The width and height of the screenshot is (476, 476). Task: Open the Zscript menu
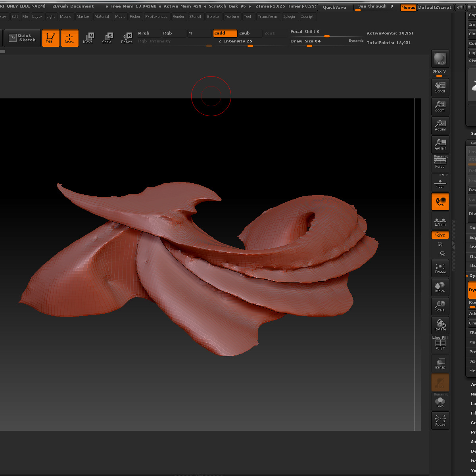click(x=307, y=17)
